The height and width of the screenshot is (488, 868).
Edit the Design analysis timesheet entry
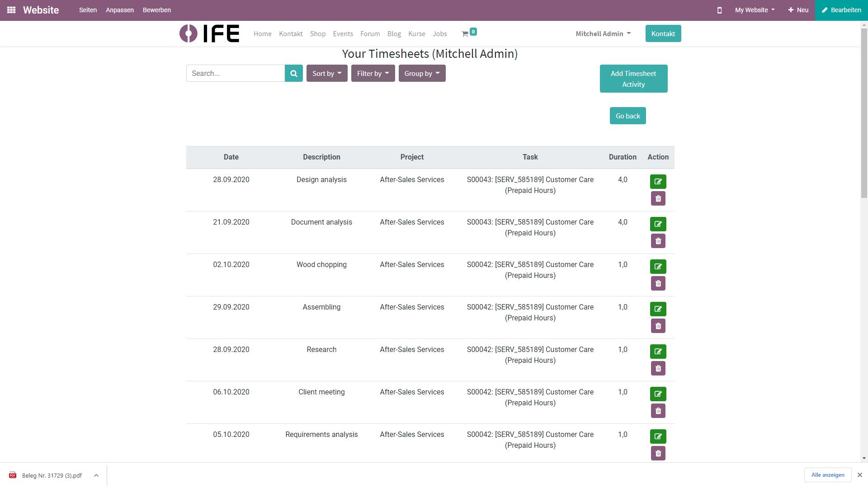tap(658, 182)
